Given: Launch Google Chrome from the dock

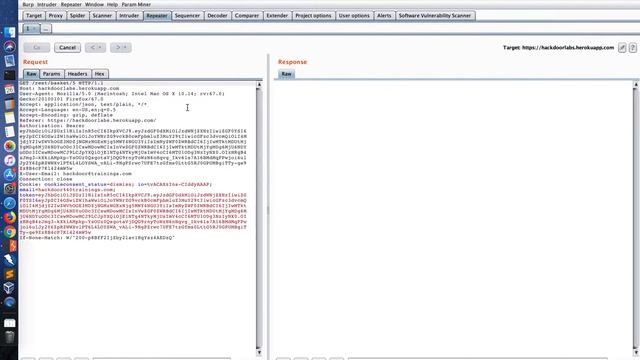Looking at the screenshot, I should [x=9, y=232].
